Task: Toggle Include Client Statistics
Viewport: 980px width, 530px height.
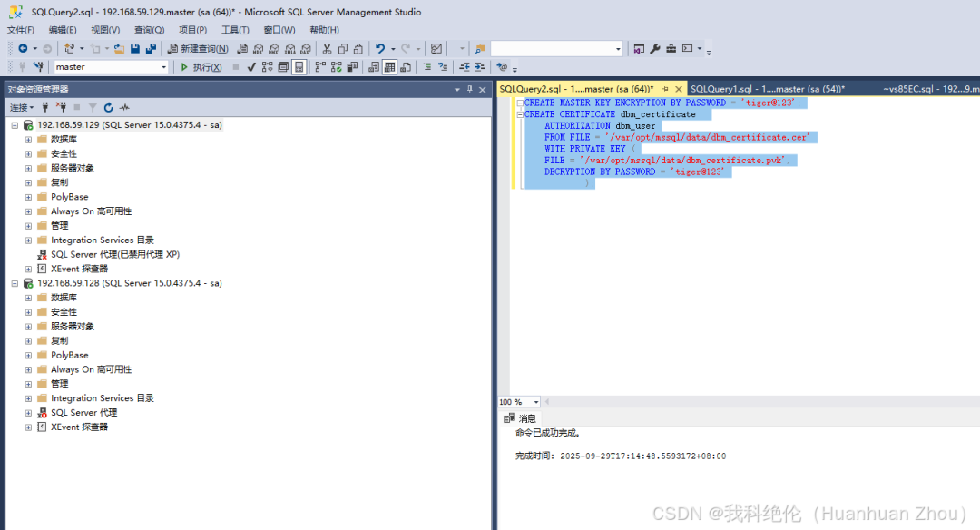Action: point(352,67)
